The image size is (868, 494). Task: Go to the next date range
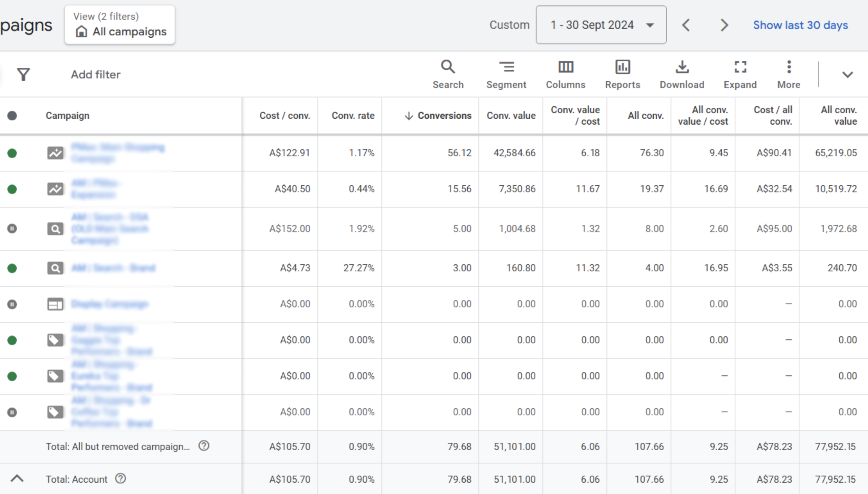pyautogui.click(x=724, y=25)
